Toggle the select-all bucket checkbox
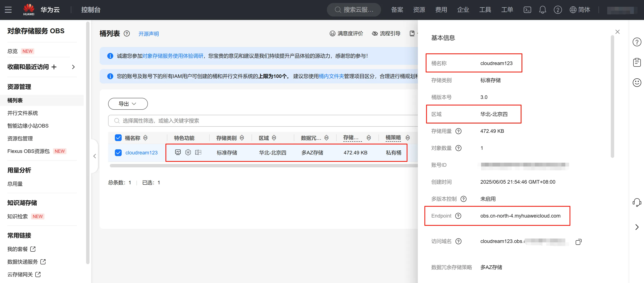This screenshot has width=644, height=283. 118,138
